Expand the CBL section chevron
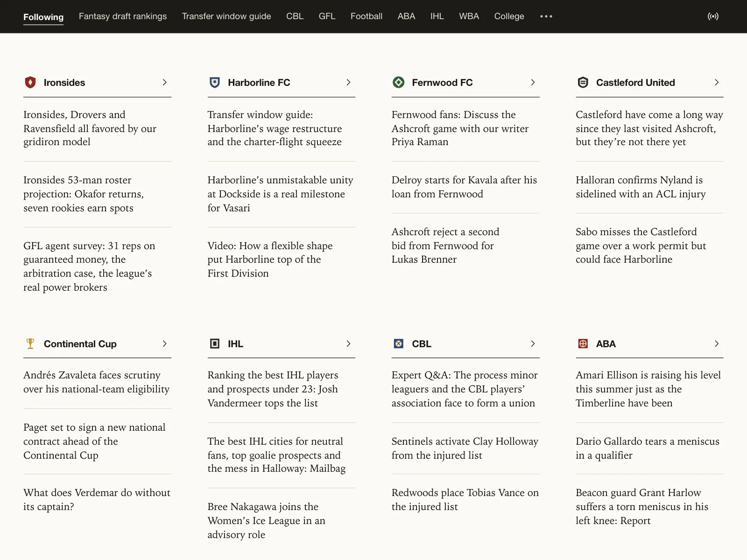 533,344
